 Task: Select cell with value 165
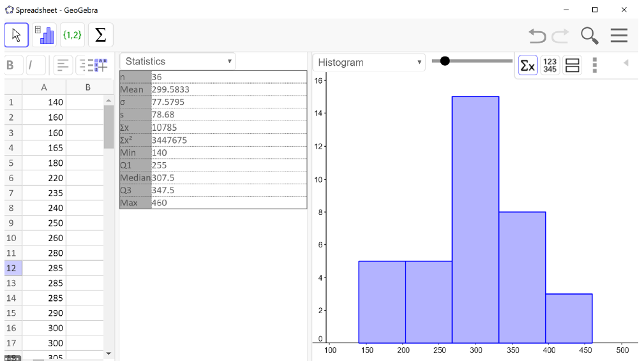click(x=44, y=148)
